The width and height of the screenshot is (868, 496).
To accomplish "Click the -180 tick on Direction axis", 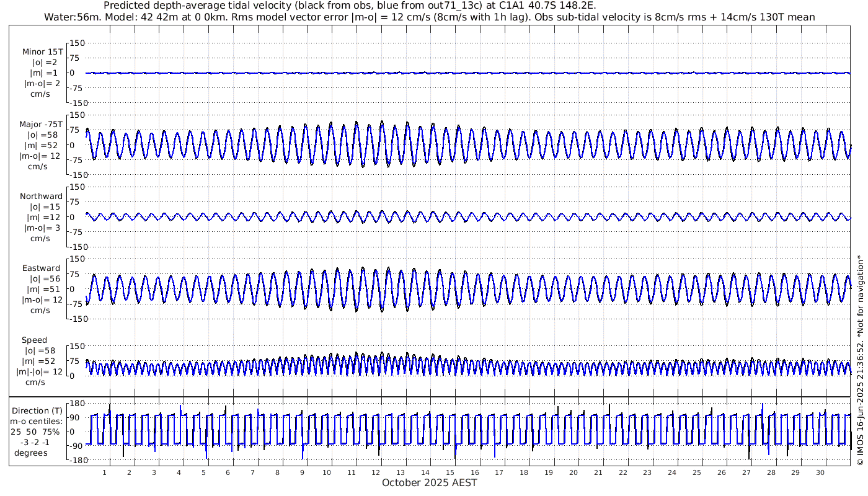I will point(75,461).
